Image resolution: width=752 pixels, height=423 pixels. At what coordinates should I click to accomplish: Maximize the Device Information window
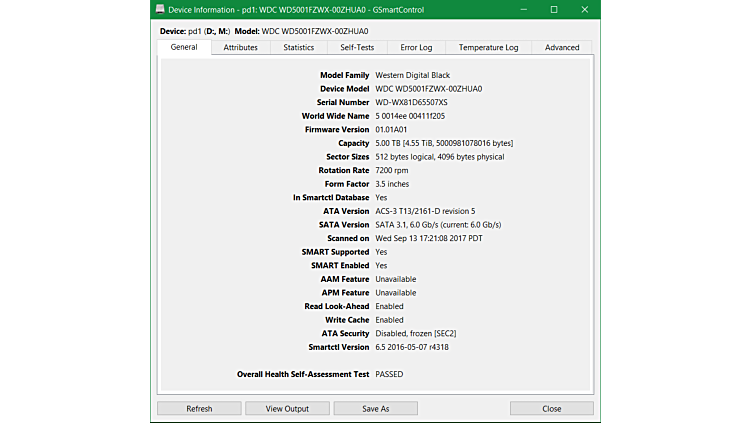(554, 9)
